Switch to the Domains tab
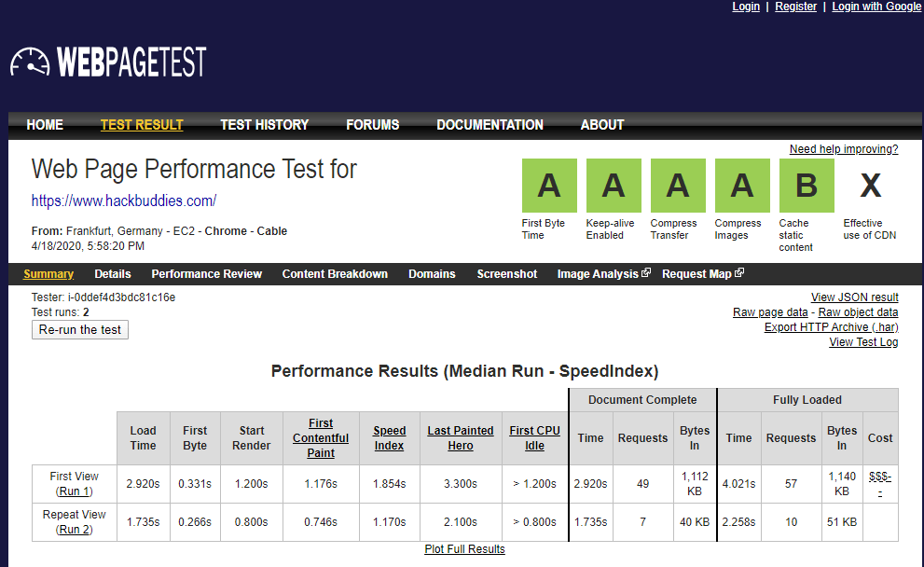Screen dimensions: 924x567 pyautogui.click(x=432, y=274)
